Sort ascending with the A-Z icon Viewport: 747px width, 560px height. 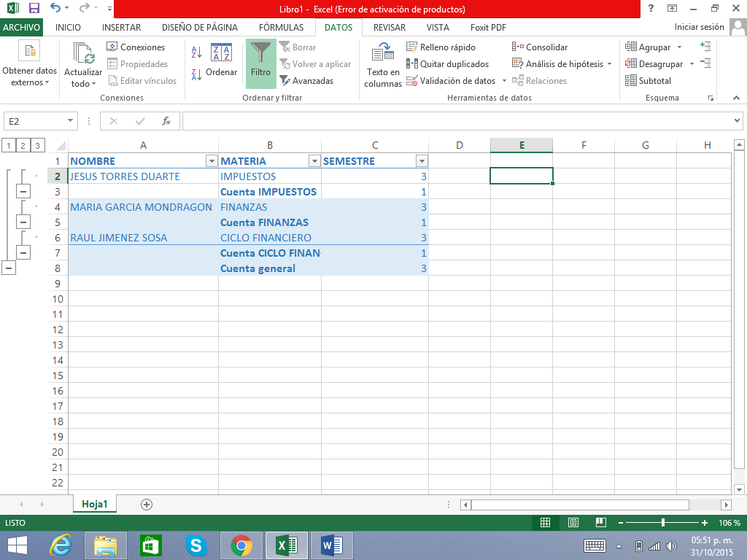click(x=196, y=52)
